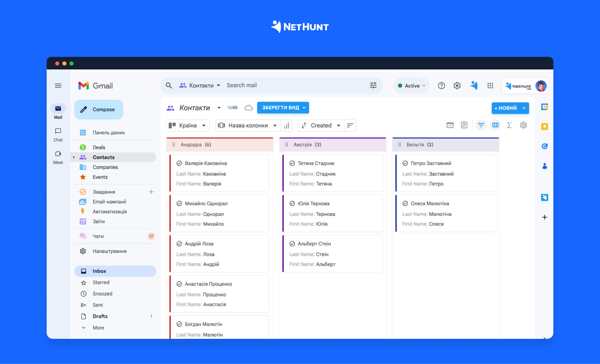This screenshot has width=600, height=364.
Task: Add a new task with Завдання plus
Action: coord(151,192)
